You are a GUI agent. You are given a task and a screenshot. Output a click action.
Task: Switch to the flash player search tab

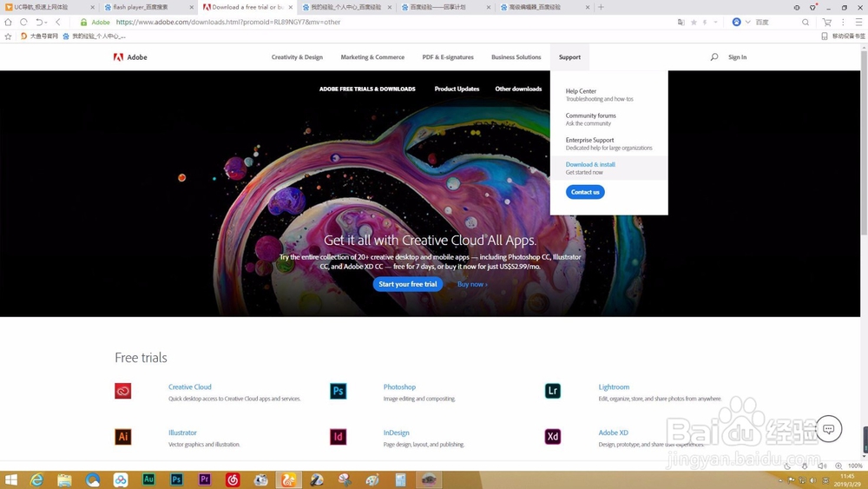point(148,7)
